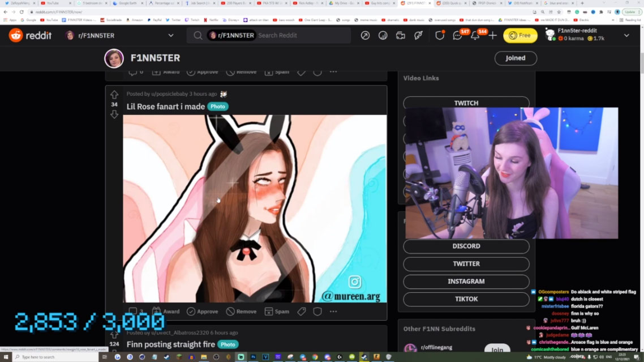This screenshot has width=644, height=362.
Task: Click the TIKTOK link button
Action: tap(466, 299)
